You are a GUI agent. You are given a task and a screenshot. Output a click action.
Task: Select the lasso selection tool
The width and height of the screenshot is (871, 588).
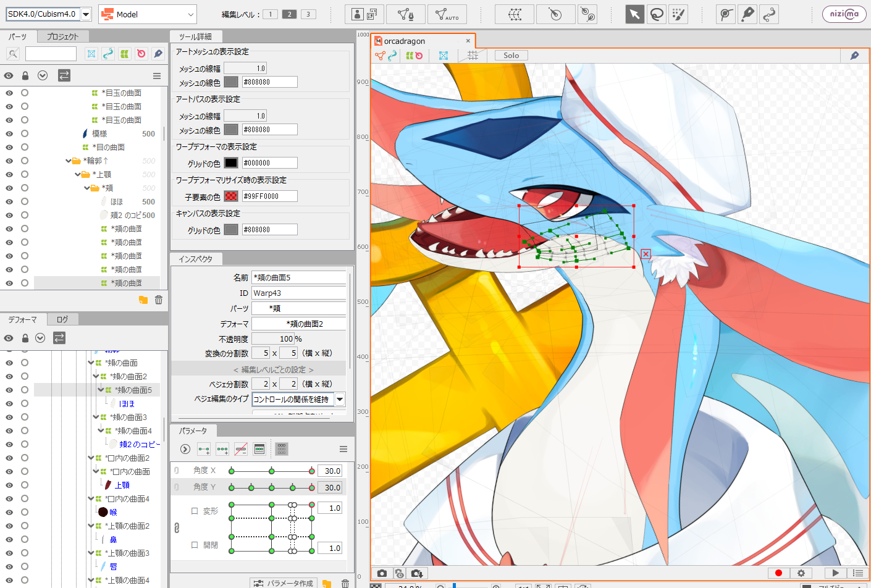click(657, 14)
